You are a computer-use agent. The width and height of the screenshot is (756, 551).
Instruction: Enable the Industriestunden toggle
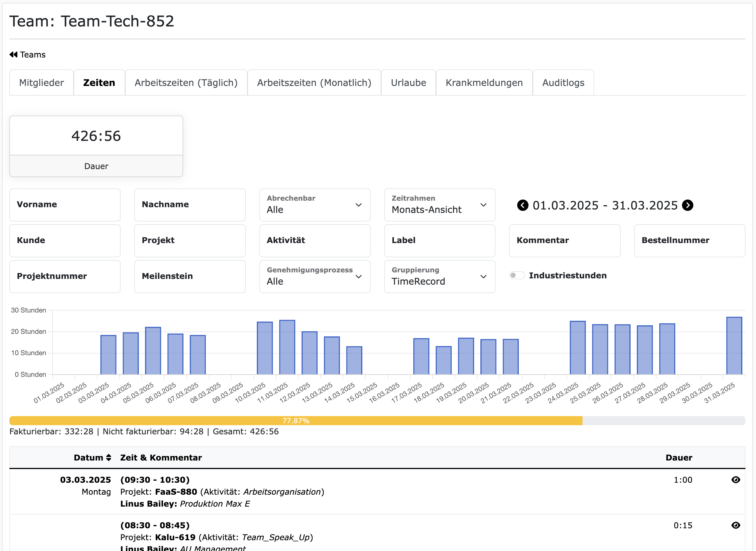click(517, 275)
